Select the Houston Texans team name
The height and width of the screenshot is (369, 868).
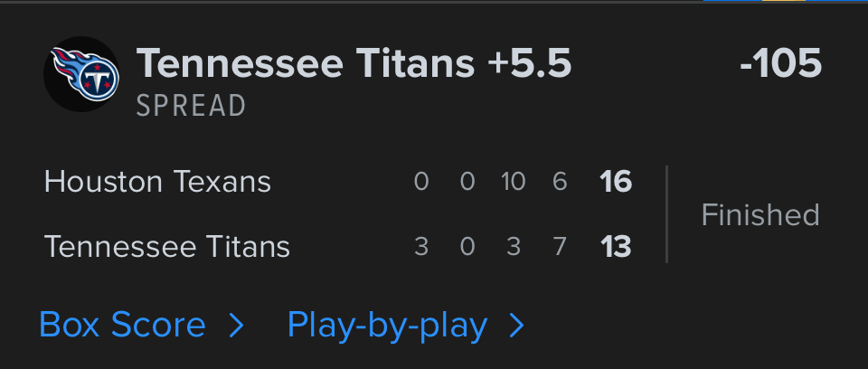157,182
